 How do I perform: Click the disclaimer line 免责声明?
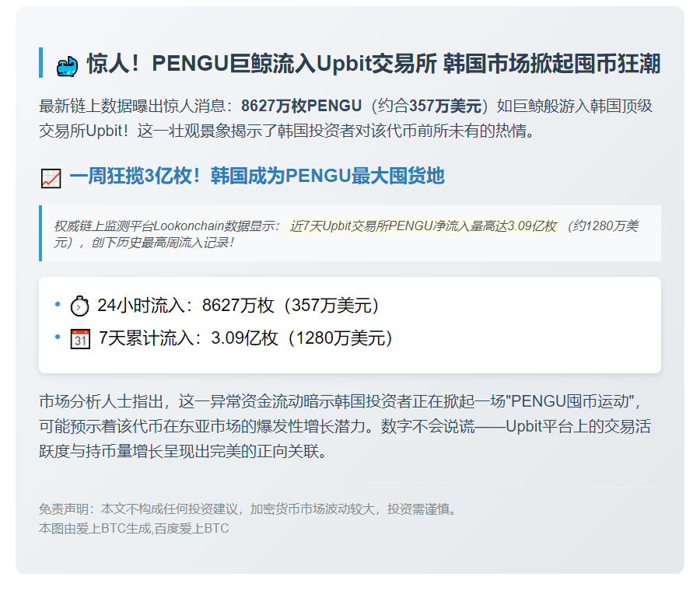click(x=248, y=509)
